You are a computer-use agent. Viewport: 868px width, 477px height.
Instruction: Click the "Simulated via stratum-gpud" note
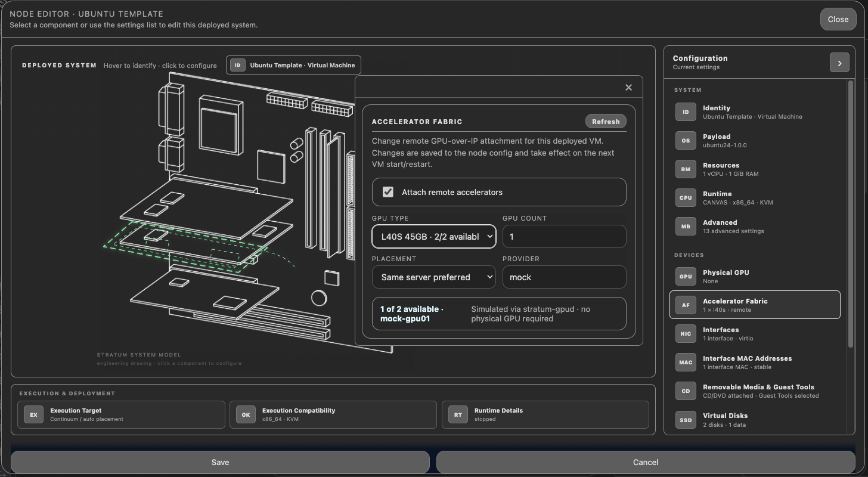531,314
